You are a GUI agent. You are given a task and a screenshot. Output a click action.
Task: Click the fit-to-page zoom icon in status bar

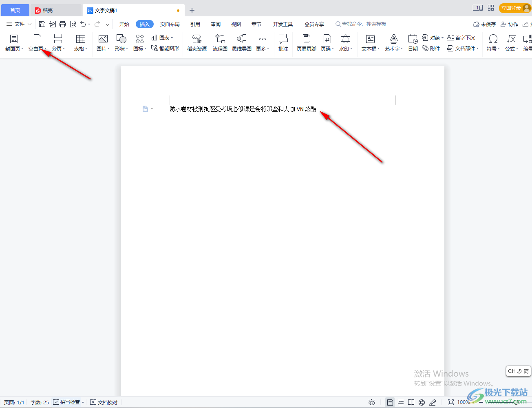pyautogui.click(x=450, y=402)
